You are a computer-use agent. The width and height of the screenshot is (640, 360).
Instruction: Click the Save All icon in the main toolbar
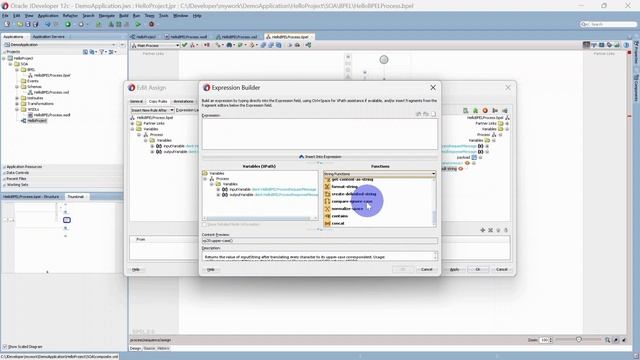coord(36,24)
